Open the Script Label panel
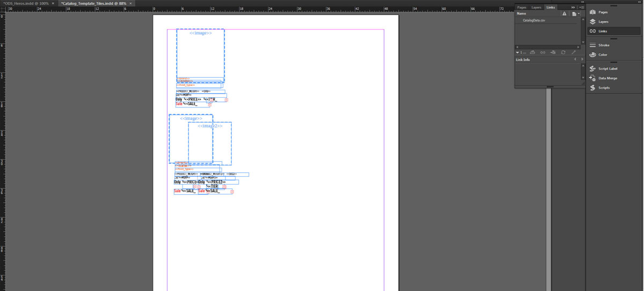644x291 pixels. (x=613, y=69)
